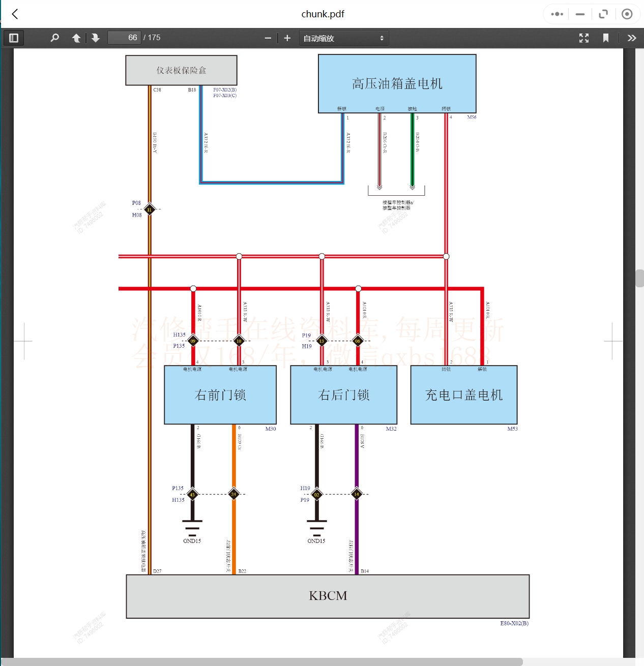644x666 pixels.
Task: Go to previous page arrow
Action: pos(76,38)
